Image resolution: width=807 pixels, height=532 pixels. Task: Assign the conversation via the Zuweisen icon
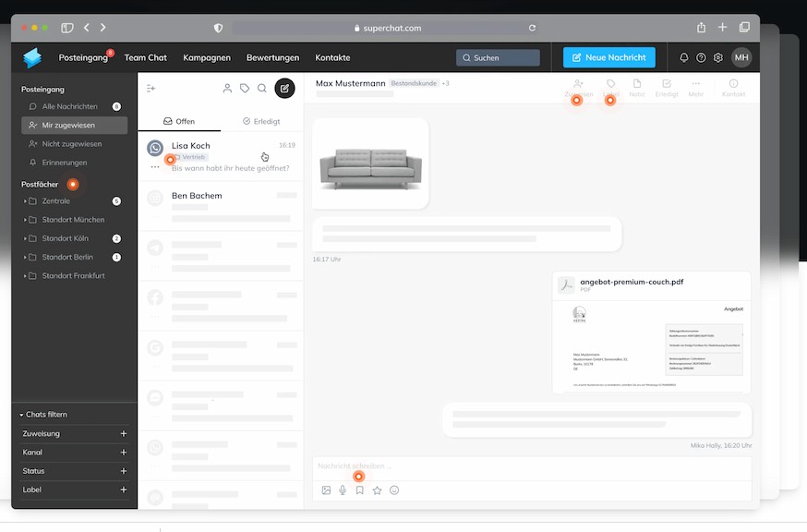coord(577,83)
